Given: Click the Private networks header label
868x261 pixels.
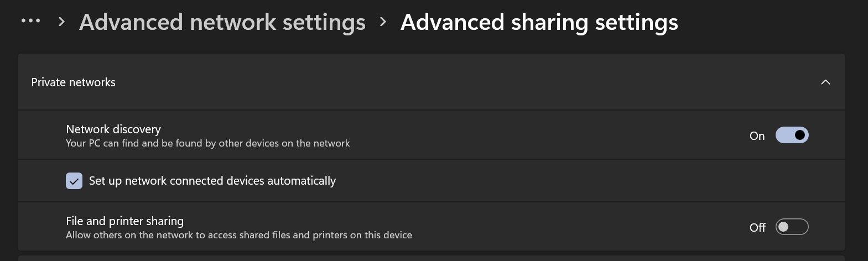Looking at the screenshot, I should click(x=73, y=82).
